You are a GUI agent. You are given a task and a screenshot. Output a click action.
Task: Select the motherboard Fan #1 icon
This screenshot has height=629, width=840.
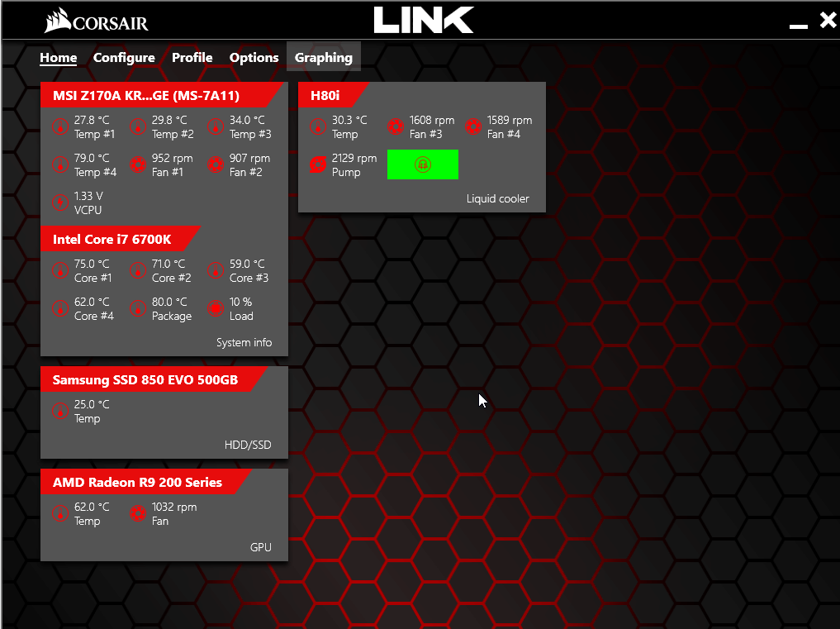(138, 164)
